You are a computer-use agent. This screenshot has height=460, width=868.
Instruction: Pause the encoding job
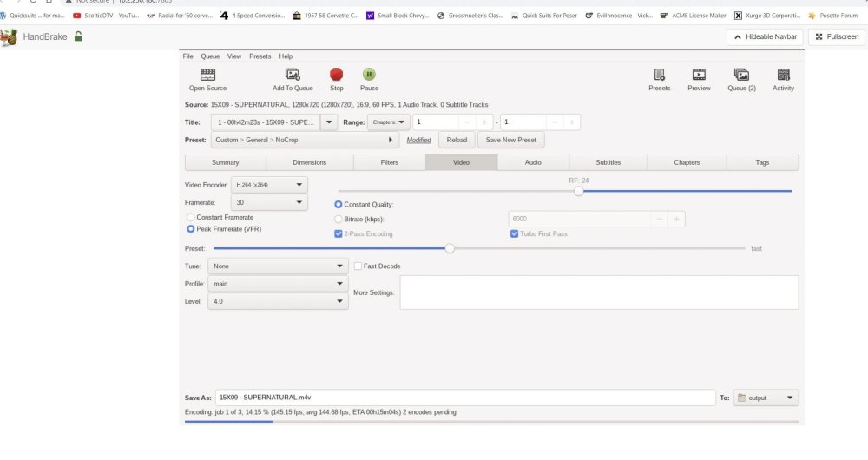(x=369, y=74)
